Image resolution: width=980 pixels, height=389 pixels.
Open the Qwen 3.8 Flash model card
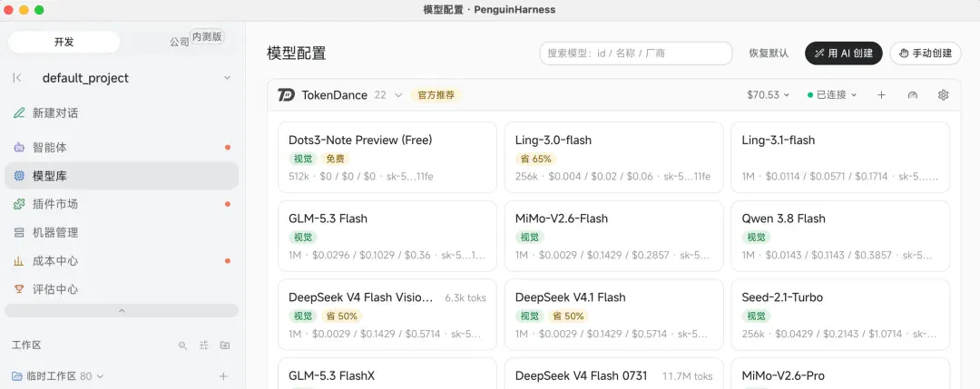click(840, 236)
